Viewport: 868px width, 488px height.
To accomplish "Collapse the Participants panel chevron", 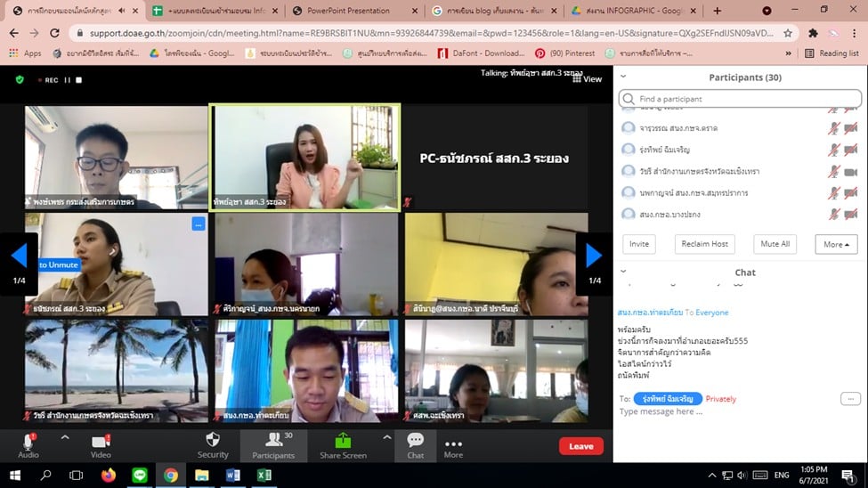I will (x=623, y=77).
